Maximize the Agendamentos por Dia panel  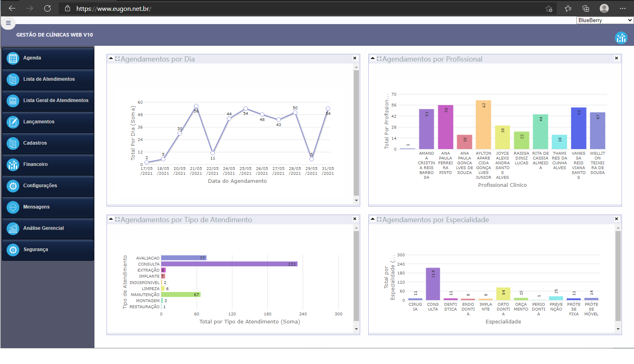[x=117, y=59]
